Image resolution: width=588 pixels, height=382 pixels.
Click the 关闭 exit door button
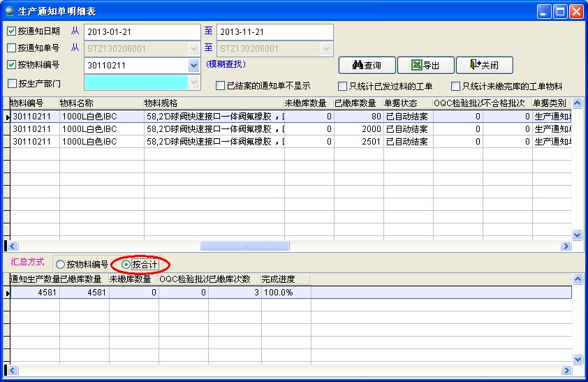pyautogui.click(x=484, y=65)
